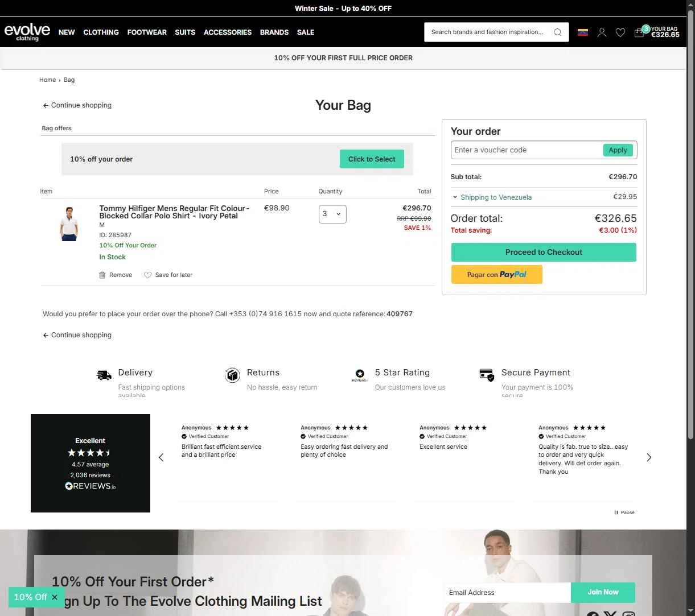This screenshot has width=695, height=616.
Task: Focus the search brands input field
Action: [x=488, y=32]
